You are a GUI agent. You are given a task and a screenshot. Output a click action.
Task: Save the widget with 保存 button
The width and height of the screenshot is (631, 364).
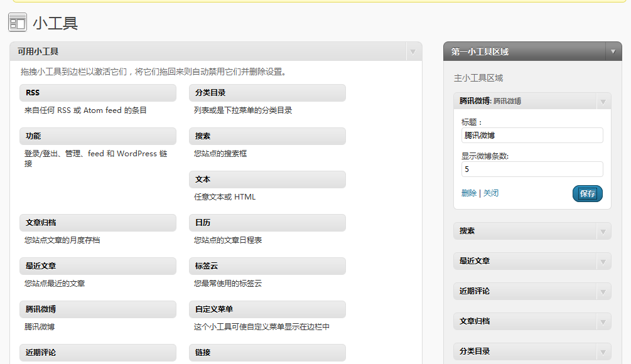tap(588, 193)
